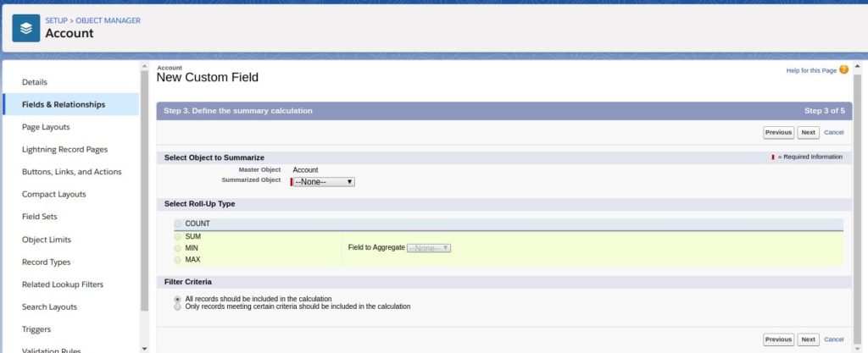Click the Filter Criteria heading

(x=188, y=282)
